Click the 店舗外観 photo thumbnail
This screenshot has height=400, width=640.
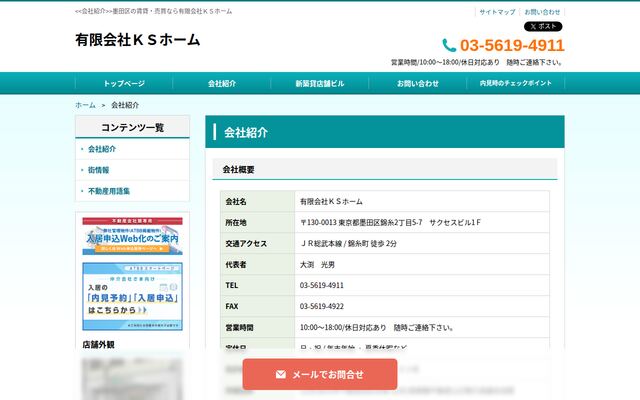point(132,379)
